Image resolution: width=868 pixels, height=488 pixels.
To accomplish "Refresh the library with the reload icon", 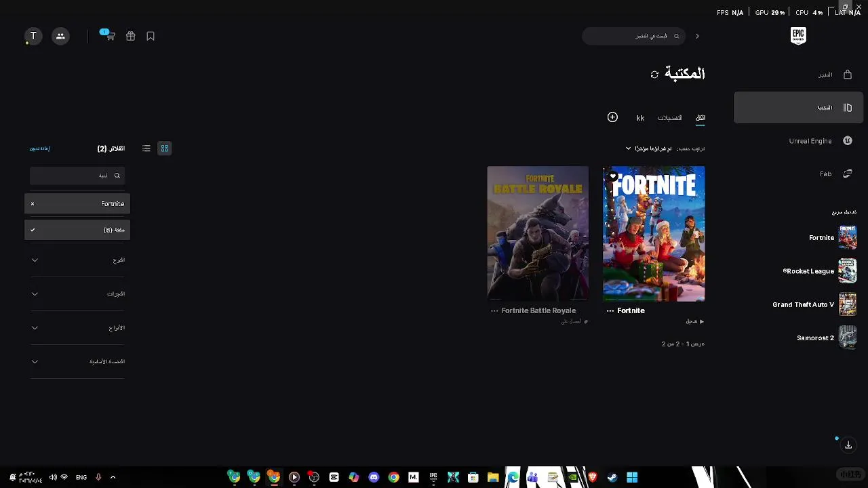I will coord(654,75).
